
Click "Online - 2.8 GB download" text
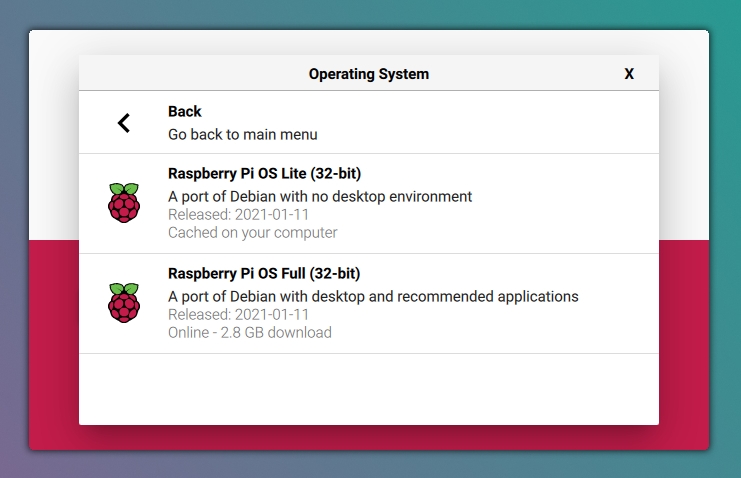click(250, 332)
